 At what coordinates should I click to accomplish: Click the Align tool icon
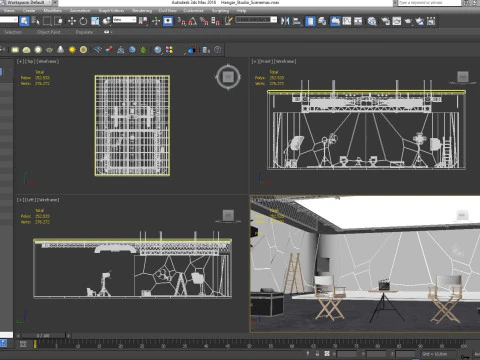point(297,21)
